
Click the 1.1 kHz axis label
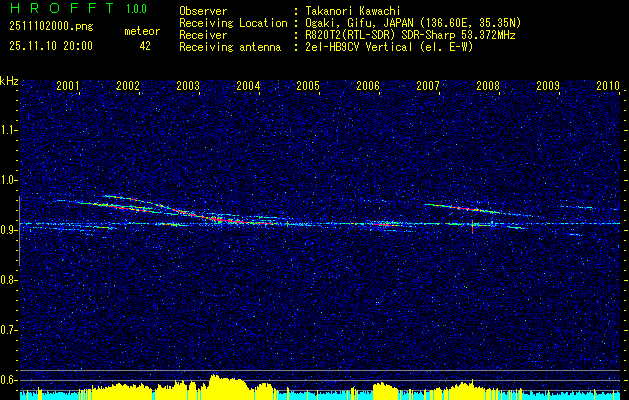(7, 130)
